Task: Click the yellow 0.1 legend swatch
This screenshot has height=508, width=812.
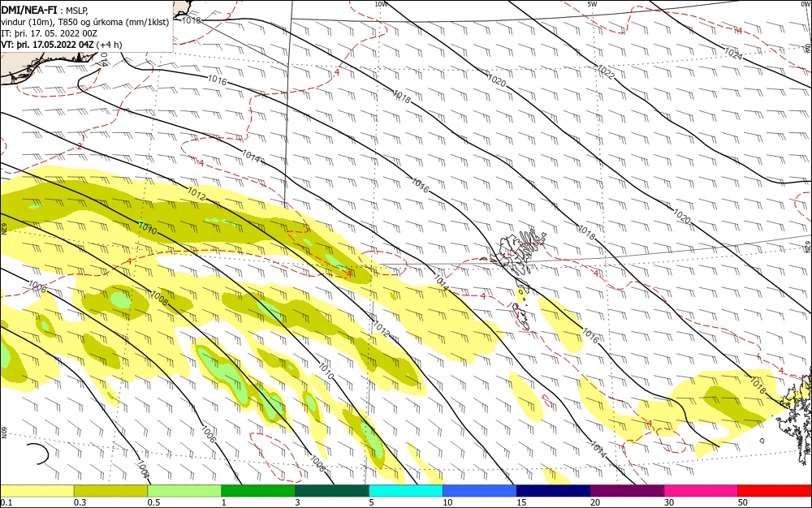Action: point(37,491)
